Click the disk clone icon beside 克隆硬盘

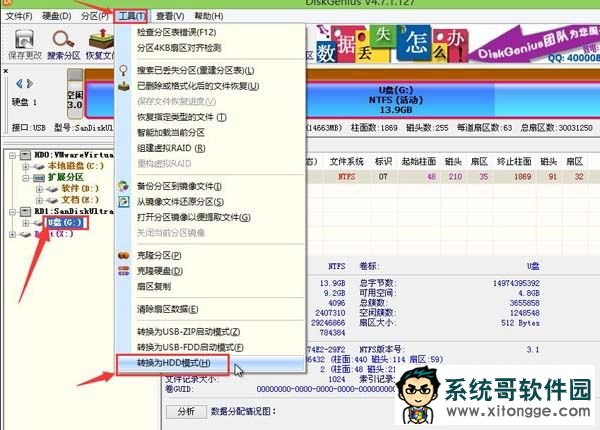(x=123, y=271)
